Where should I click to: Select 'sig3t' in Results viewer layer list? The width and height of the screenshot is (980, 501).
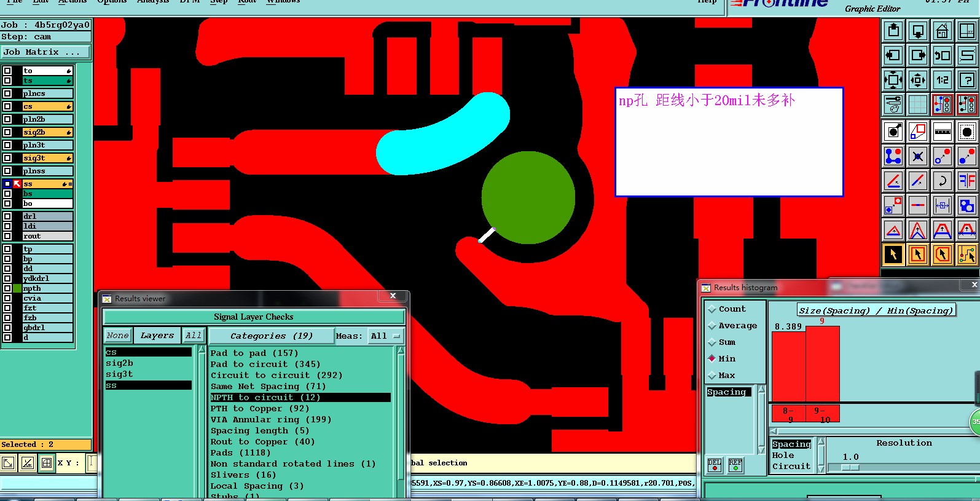pyautogui.click(x=119, y=374)
